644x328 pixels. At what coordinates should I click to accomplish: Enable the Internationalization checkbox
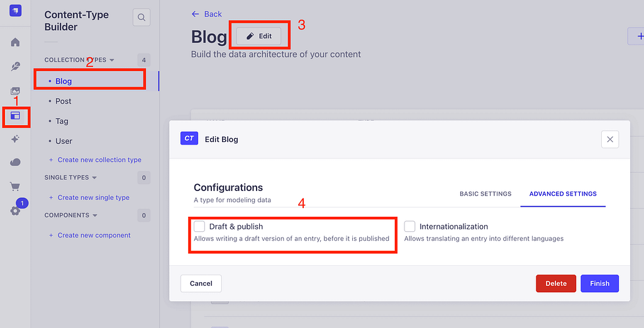click(409, 226)
